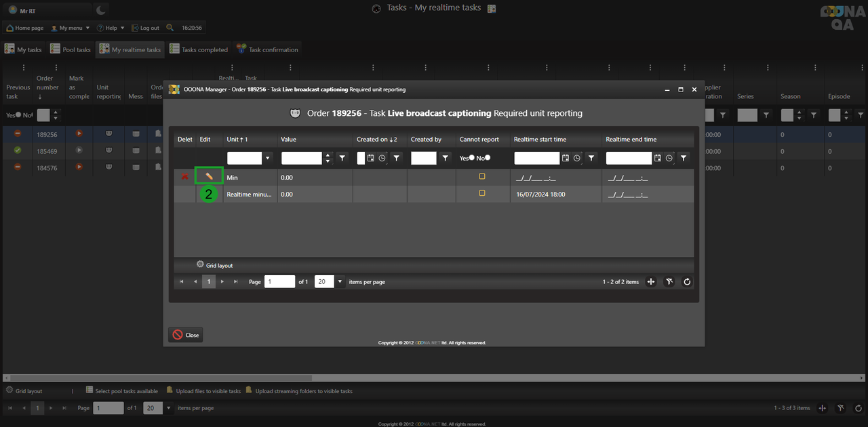The width and height of the screenshot is (868, 427).
Task: Click the search magnifier in top toolbar
Action: pyautogui.click(x=170, y=28)
